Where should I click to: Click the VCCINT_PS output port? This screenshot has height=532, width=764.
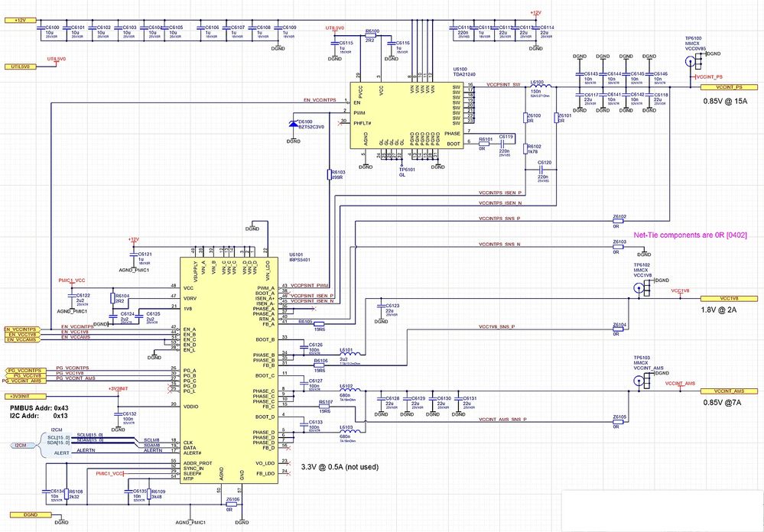point(729,87)
